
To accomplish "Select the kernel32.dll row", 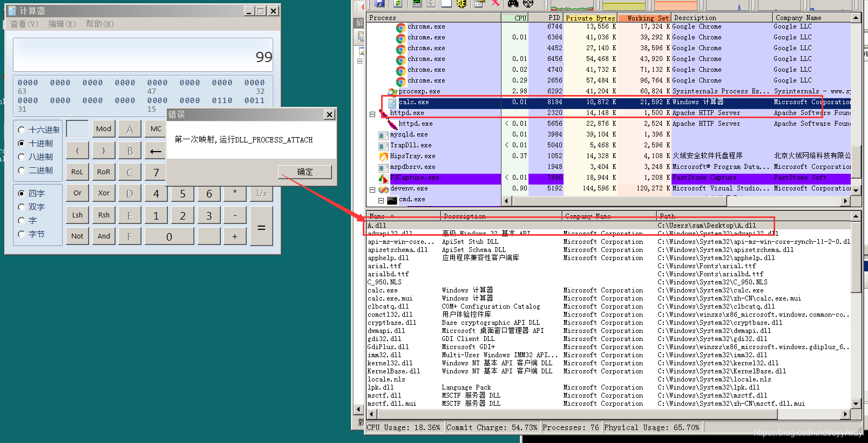I will [x=608, y=363].
